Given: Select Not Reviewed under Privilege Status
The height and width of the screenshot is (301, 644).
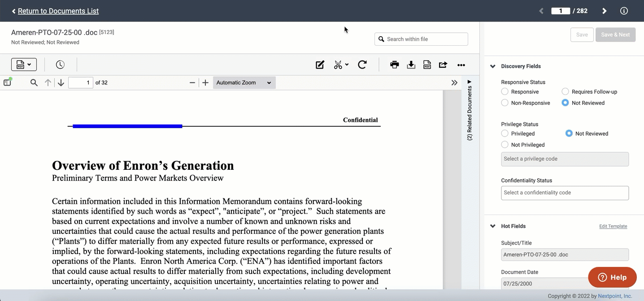Looking at the screenshot, I should pos(569,133).
